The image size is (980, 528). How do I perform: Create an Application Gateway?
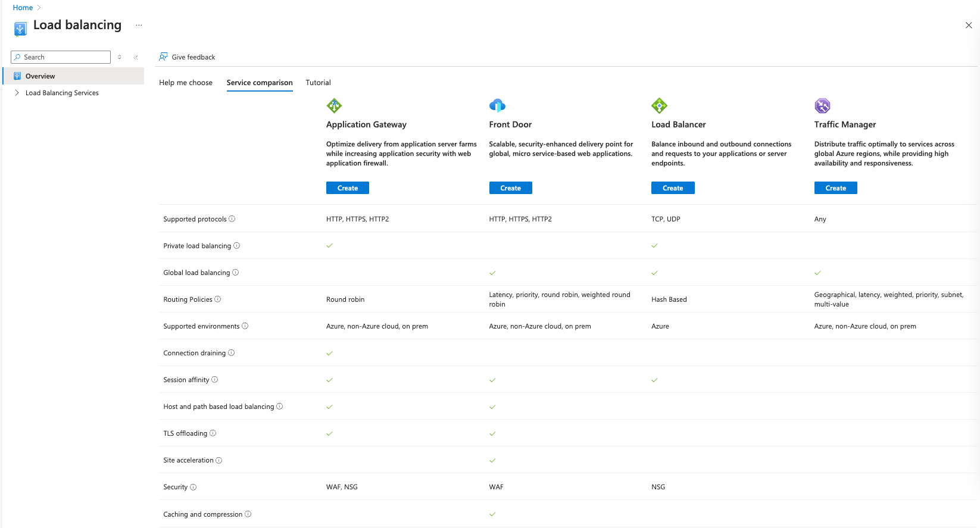coord(348,188)
